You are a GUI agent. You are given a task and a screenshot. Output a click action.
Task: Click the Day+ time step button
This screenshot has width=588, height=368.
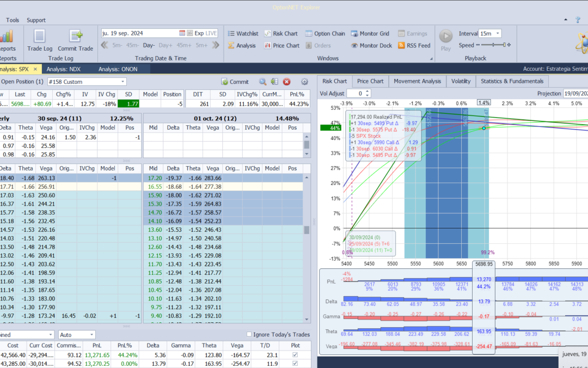click(166, 45)
